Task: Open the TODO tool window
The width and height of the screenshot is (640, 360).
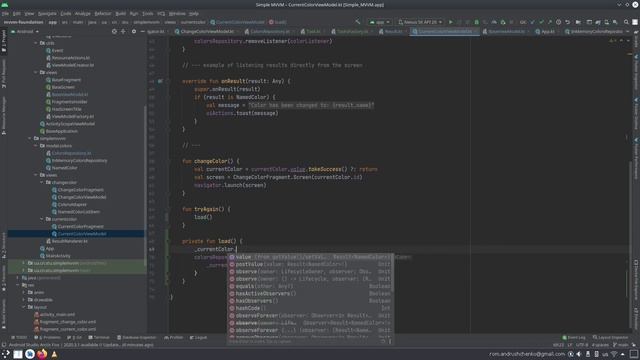Action: [19, 338]
